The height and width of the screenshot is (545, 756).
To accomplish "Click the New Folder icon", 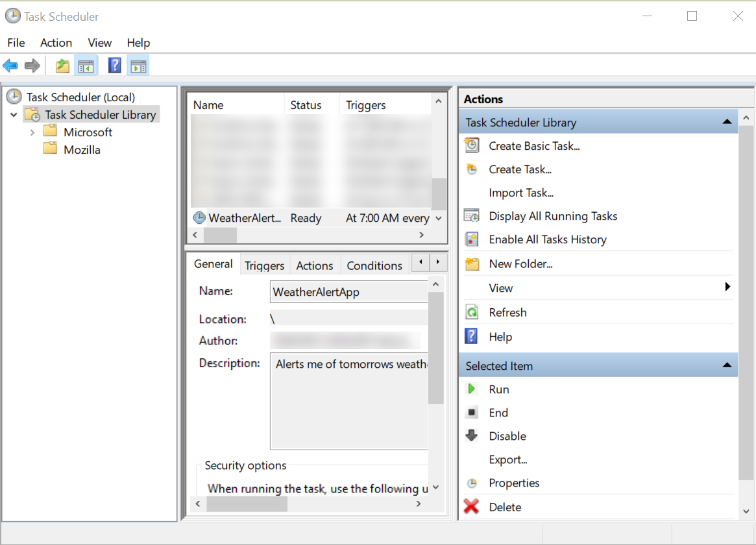I will coord(472,263).
